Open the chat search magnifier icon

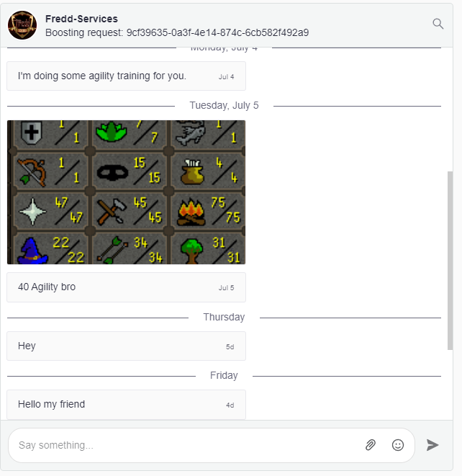438,24
